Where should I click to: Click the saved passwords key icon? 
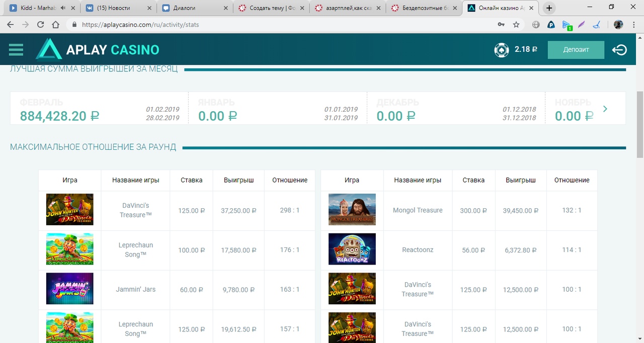click(x=501, y=24)
